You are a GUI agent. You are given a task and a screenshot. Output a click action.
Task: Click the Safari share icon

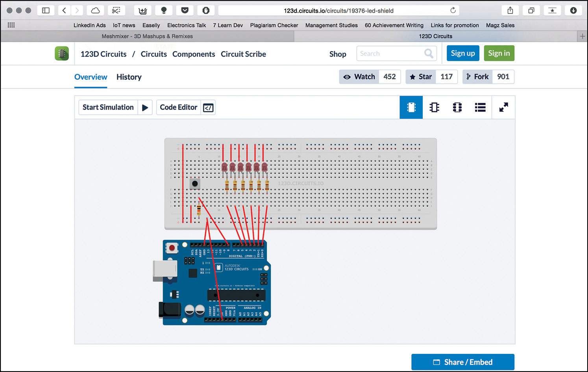click(510, 11)
